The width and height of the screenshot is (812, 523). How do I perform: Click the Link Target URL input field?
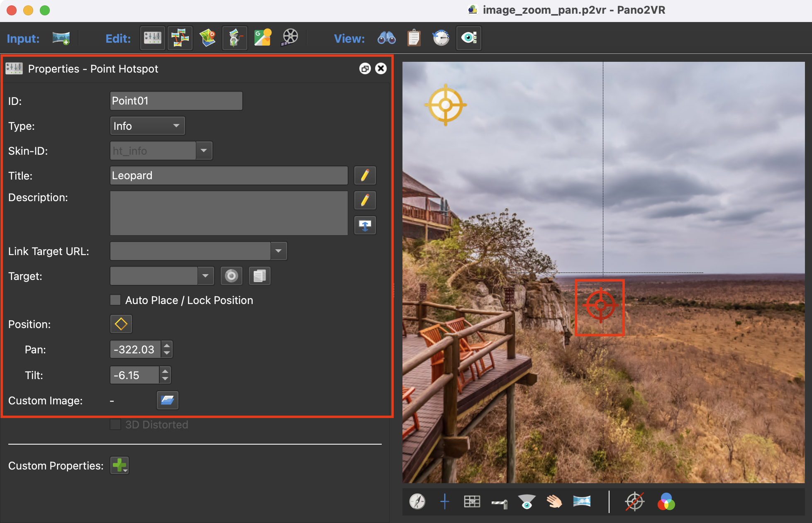[x=190, y=251]
